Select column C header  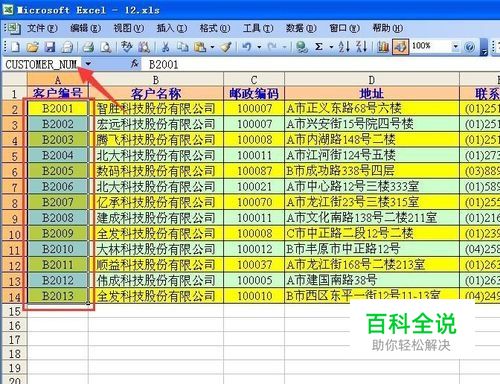(254, 80)
